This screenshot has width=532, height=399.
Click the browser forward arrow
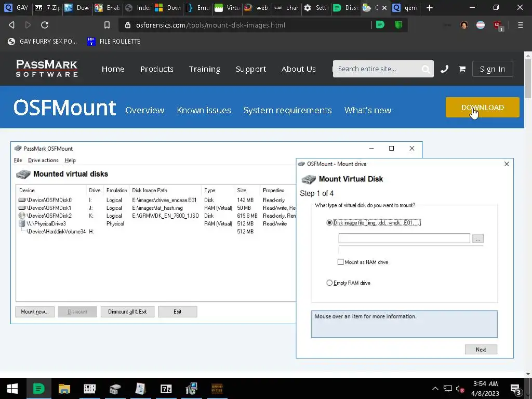coord(28,25)
